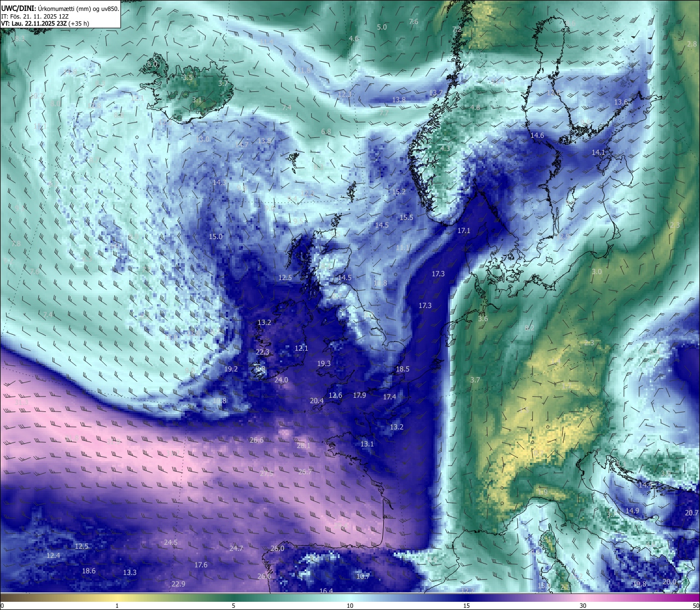Click the 4.8 value over Norway
This screenshot has width=700, height=610.
[475, 108]
